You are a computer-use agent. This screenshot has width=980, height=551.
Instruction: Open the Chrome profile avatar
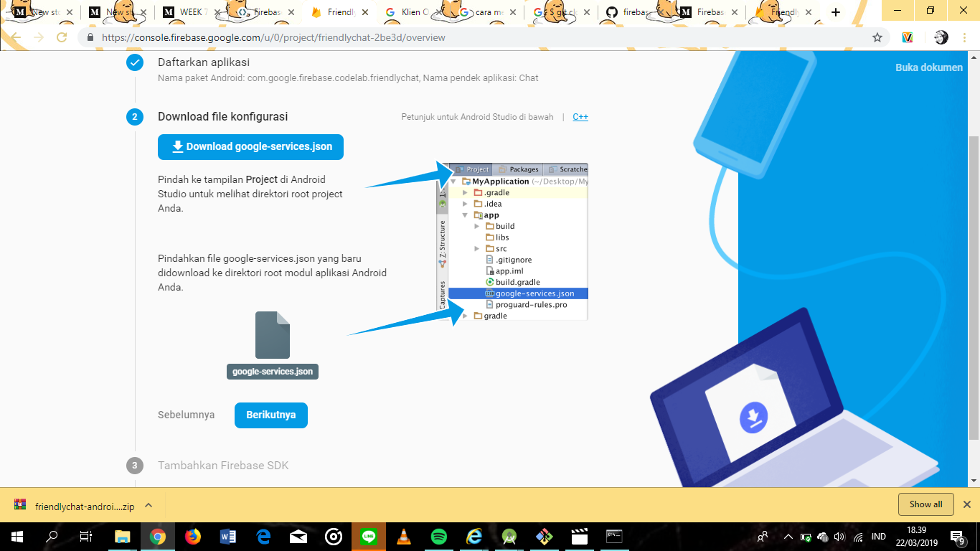click(941, 37)
